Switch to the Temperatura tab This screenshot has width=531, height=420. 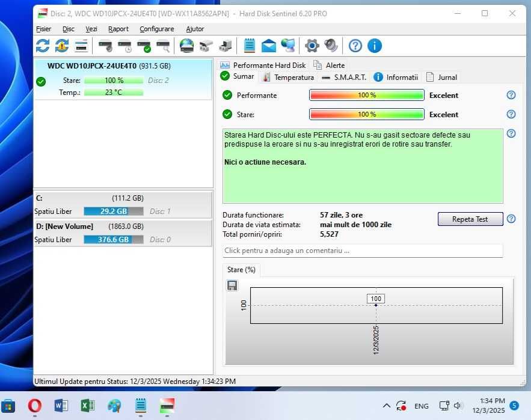coord(289,78)
